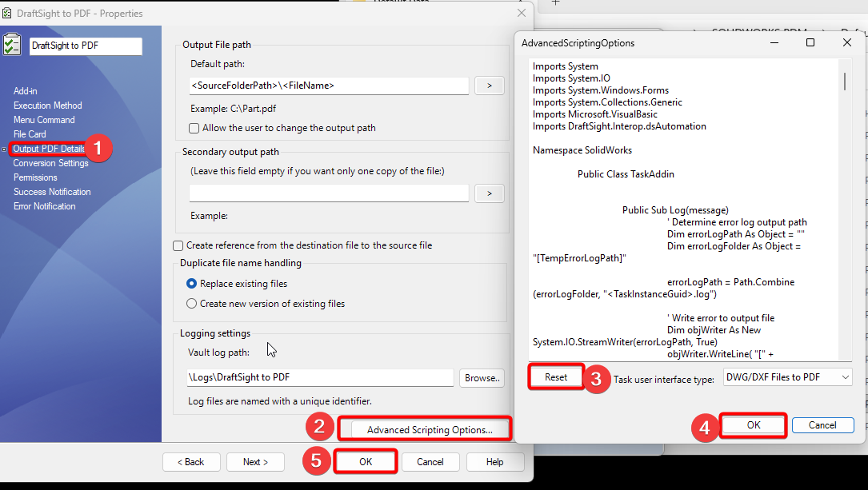Viewport: 868px width, 490px height.
Task: Open Conversion Settings page
Action: (51, 162)
